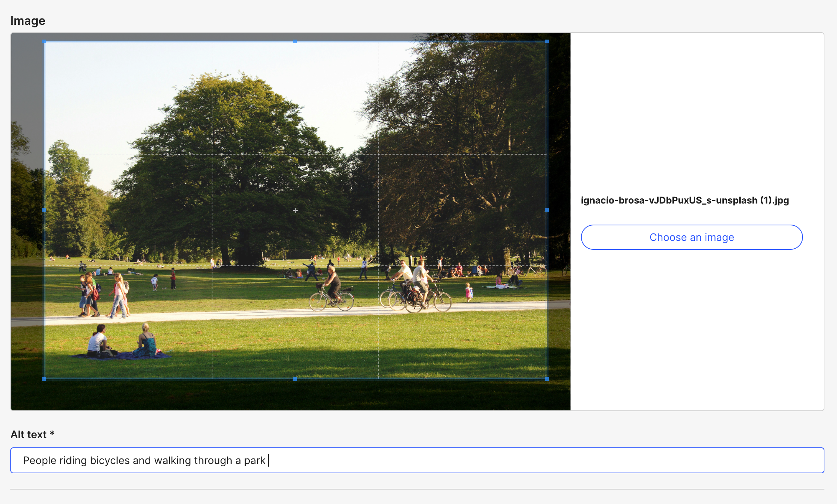837x504 pixels.
Task: Grab the right edge crop handle
Action: click(547, 209)
